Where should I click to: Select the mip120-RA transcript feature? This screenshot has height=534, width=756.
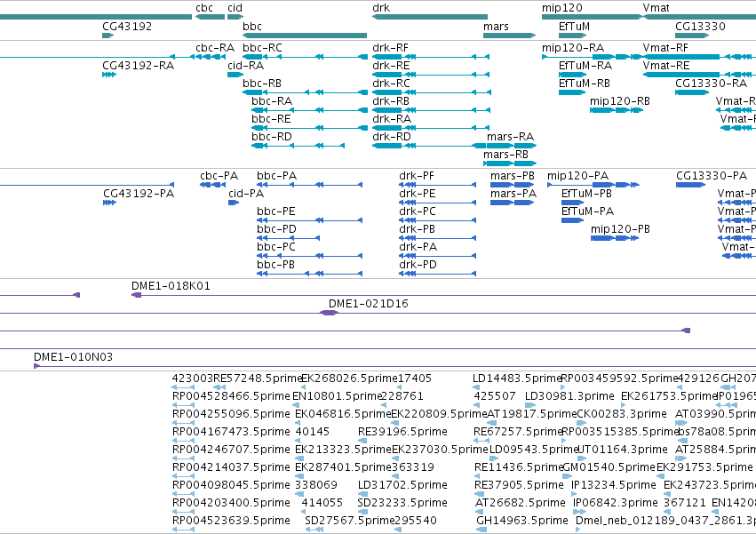[x=592, y=57]
